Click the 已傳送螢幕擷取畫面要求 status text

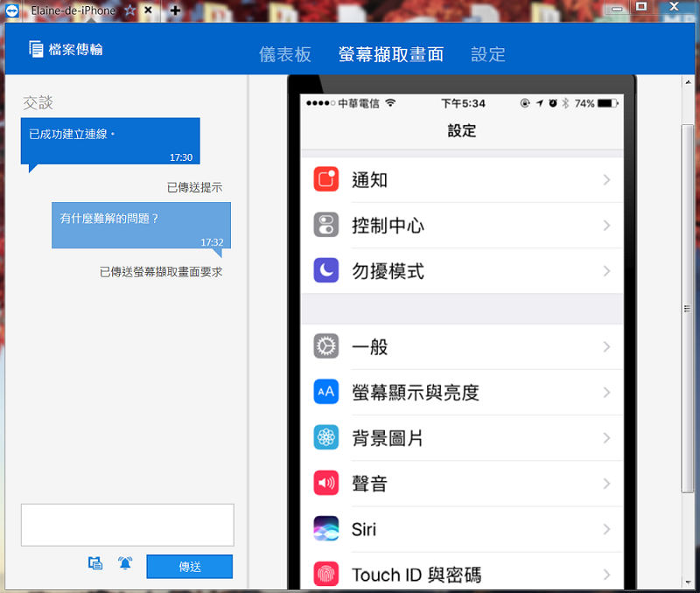[x=161, y=272]
